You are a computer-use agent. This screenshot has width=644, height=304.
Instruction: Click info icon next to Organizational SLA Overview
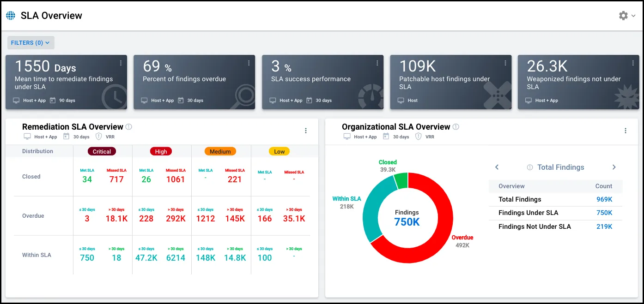pyautogui.click(x=456, y=127)
